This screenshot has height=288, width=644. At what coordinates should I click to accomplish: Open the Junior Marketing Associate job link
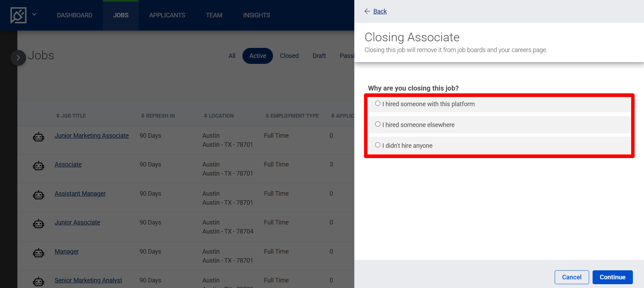pyautogui.click(x=92, y=136)
